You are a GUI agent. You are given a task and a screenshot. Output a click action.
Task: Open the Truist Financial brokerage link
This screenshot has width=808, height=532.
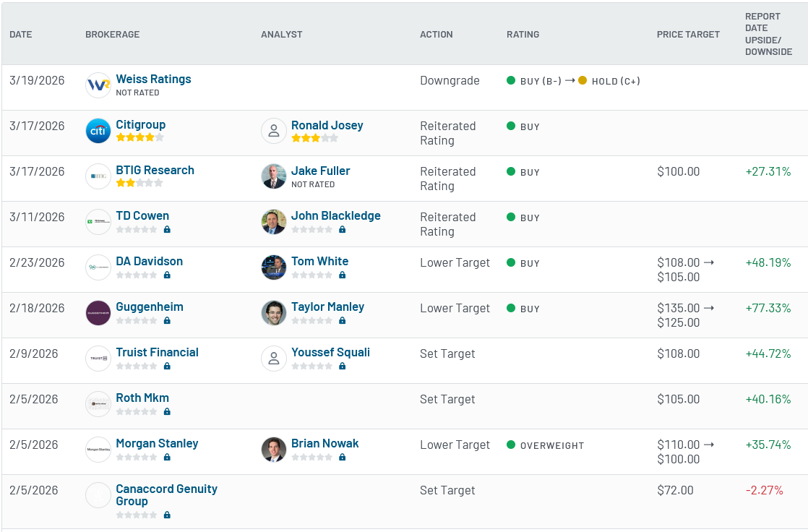pos(157,352)
